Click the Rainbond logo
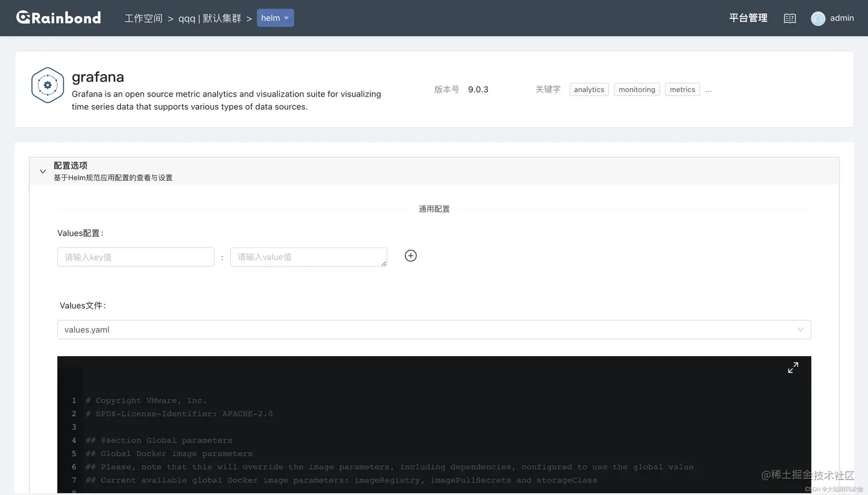Image resolution: width=868 pixels, height=495 pixels. 59,18
